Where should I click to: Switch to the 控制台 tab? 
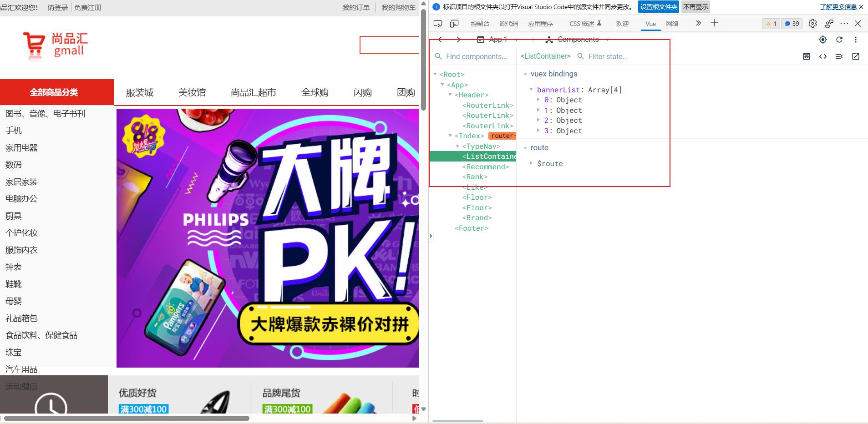(480, 24)
